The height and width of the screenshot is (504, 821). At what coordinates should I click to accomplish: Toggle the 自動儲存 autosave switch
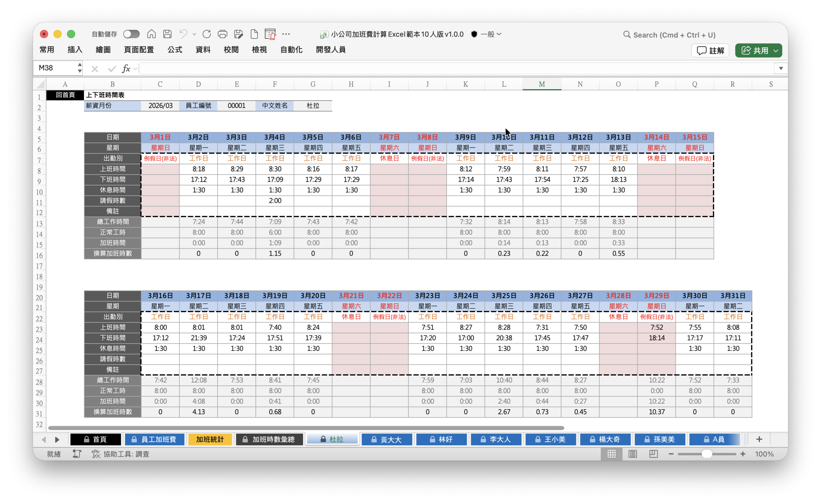pos(131,34)
